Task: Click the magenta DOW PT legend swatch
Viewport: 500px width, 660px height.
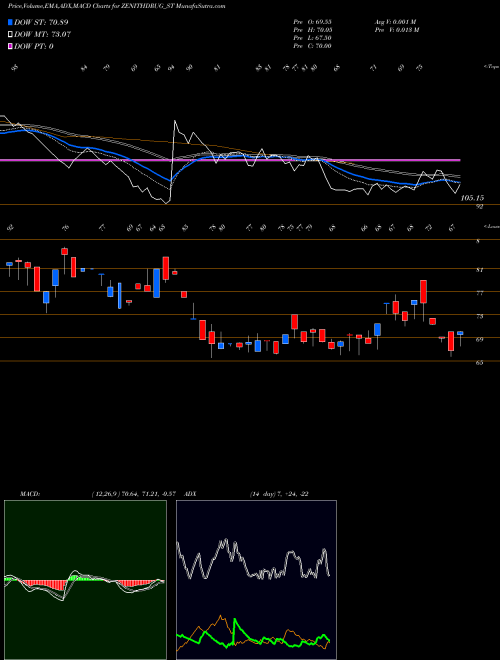Action: [x=10, y=46]
